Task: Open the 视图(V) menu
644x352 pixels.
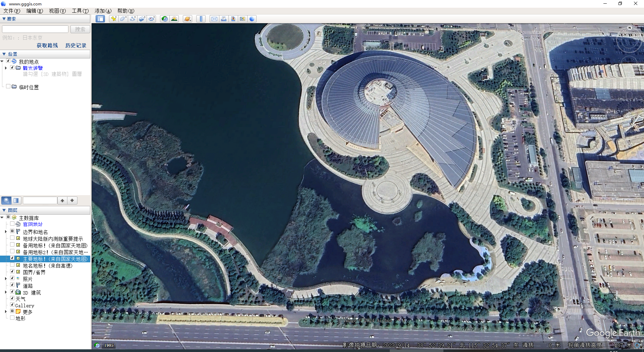Action: click(57, 11)
